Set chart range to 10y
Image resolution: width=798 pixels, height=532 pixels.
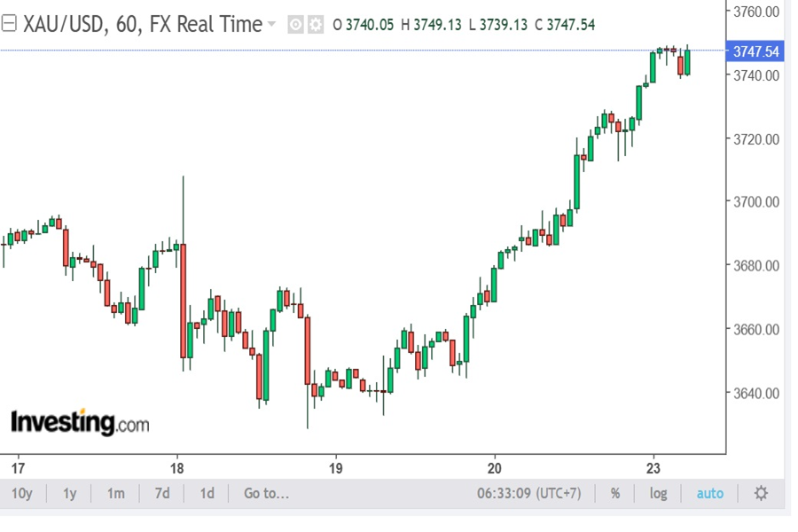pos(21,493)
